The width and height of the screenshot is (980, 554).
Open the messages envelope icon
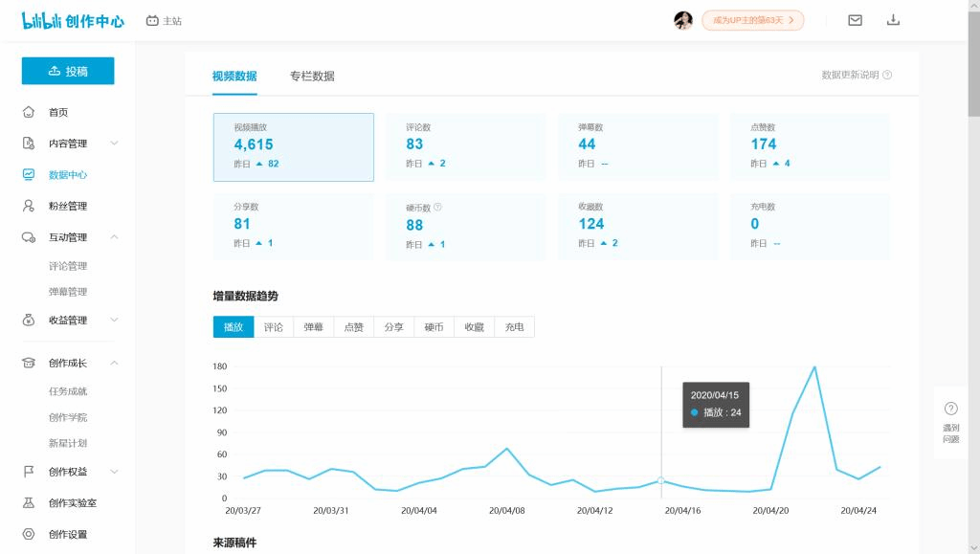pyautogui.click(x=855, y=20)
